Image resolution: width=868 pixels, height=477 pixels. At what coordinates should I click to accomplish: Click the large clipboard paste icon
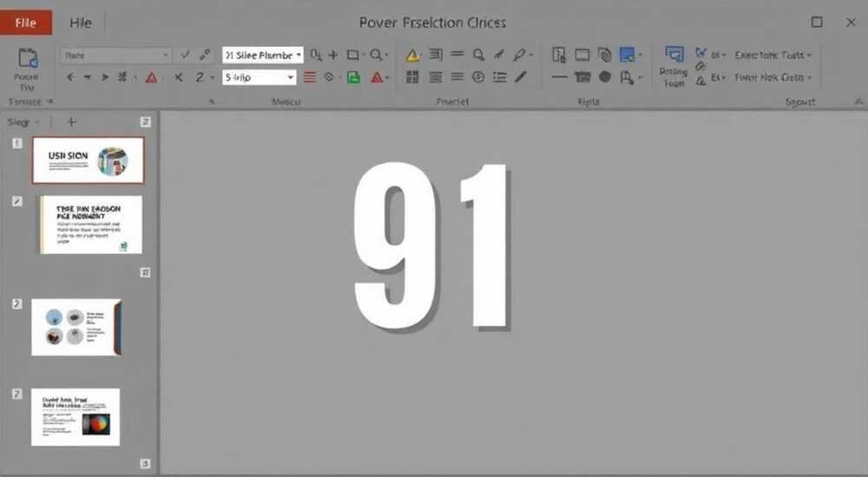(x=27, y=58)
